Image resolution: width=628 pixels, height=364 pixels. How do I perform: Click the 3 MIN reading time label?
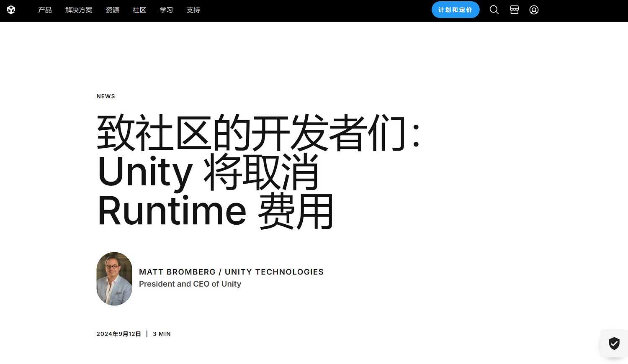[x=162, y=333]
